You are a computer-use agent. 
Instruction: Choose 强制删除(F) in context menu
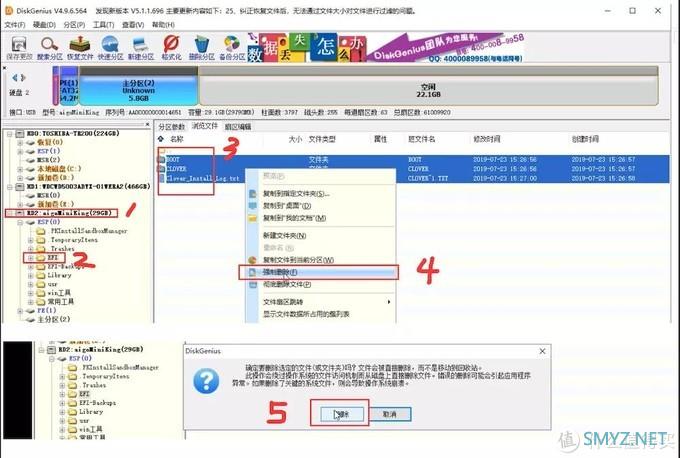(321, 272)
